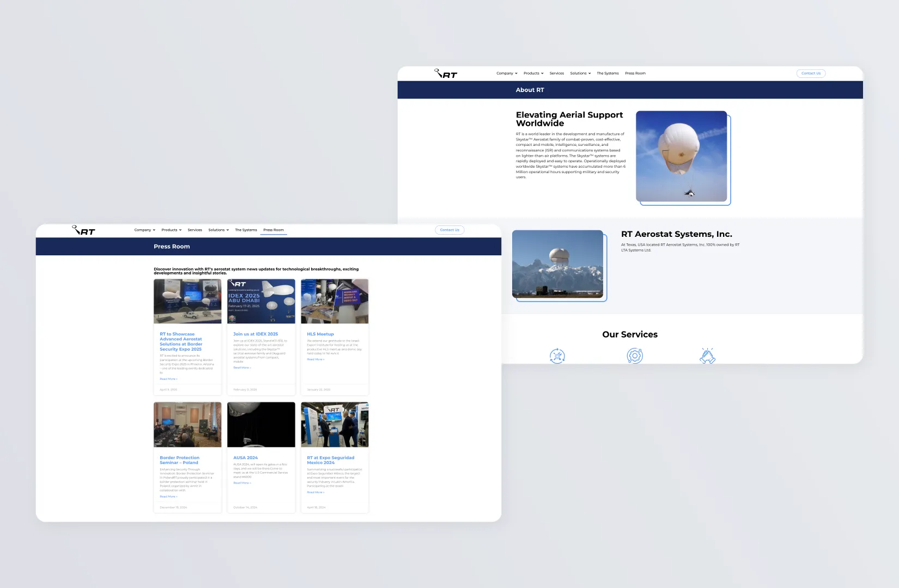The height and width of the screenshot is (588, 899).
Task: Open the IDEX 2025 Abu Dhabi banner thumbnail
Action: (x=261, y=301)
